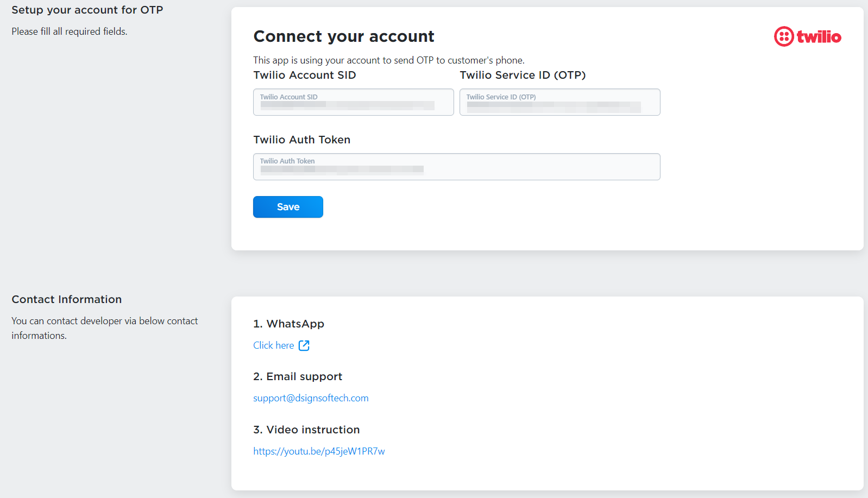Focus the Twilio Auth Token field
The image size is (868, 498).
[457, 167]
